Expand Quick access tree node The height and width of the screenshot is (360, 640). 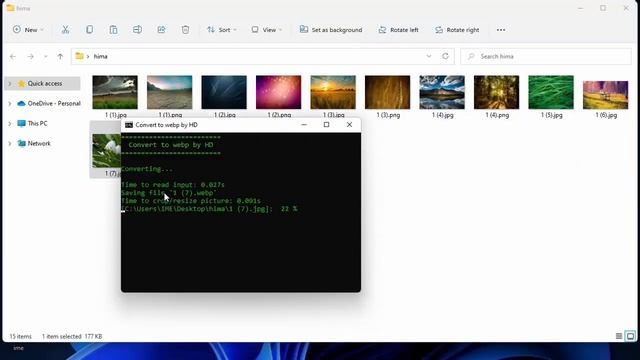10,83
